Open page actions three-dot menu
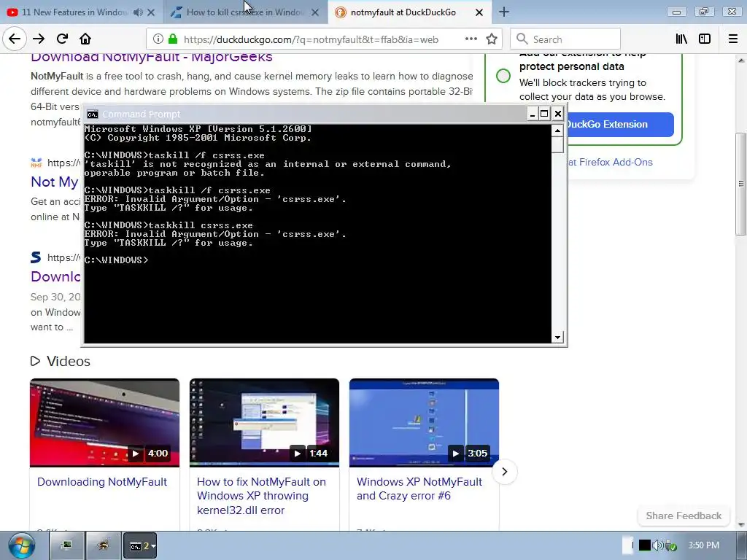Viewport: 747px width, 560px height. [471, 39]
